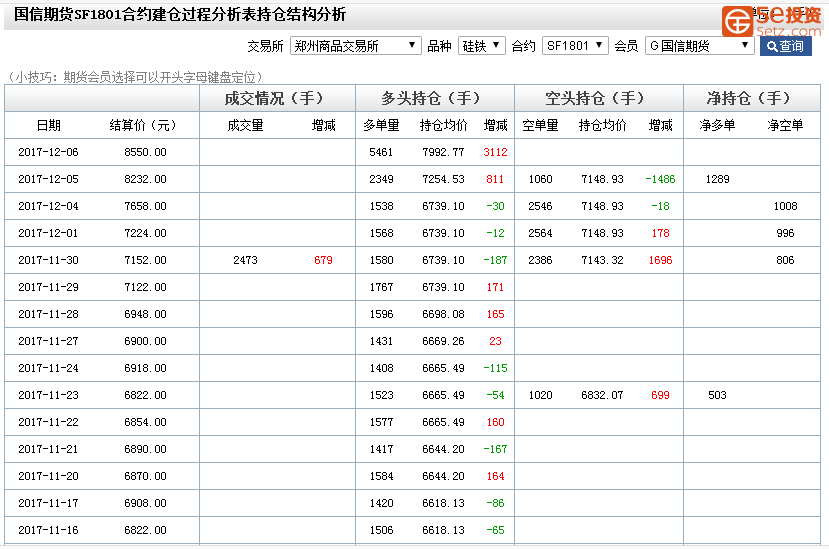Select the date cell 2017-11-23
The height and width of the screenshot is (549, 829).
pyautogui.click(x=48, y=395)
